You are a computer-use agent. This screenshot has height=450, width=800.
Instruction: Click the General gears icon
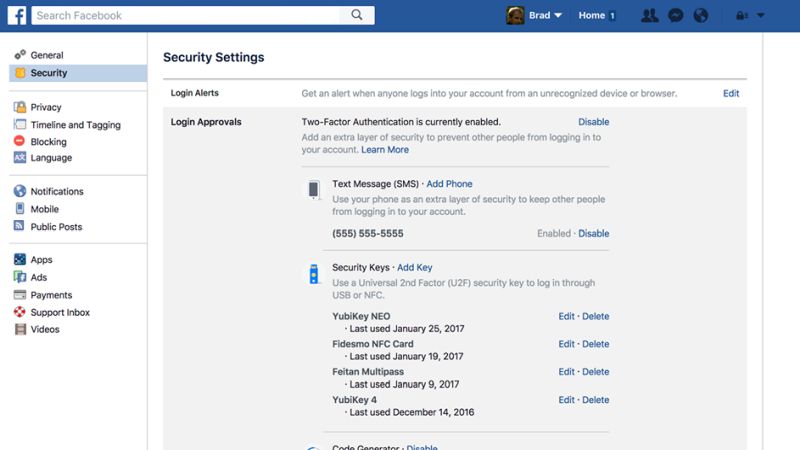tap(20, 55)
